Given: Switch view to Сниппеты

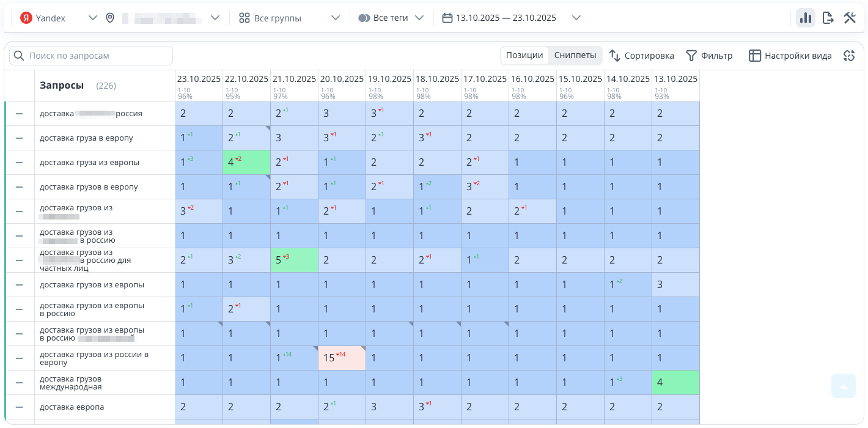Looking at the screenshot, I should (575, 55).
